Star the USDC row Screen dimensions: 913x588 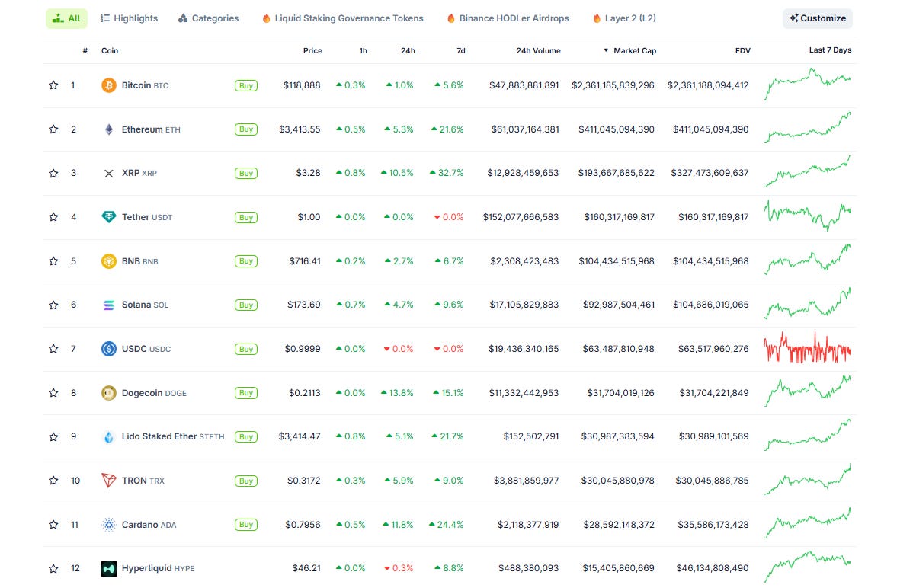click(x=53, y=349)
